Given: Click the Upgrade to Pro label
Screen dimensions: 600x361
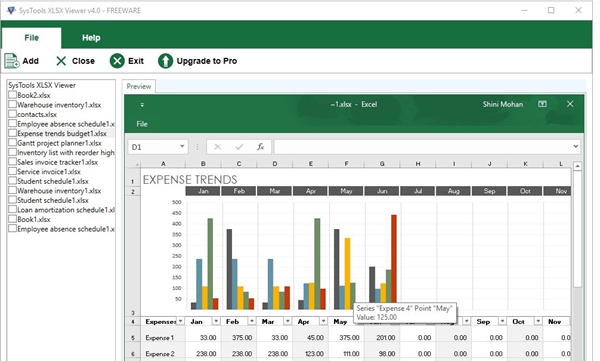Looking at the screenshot, I should (207, 61).
